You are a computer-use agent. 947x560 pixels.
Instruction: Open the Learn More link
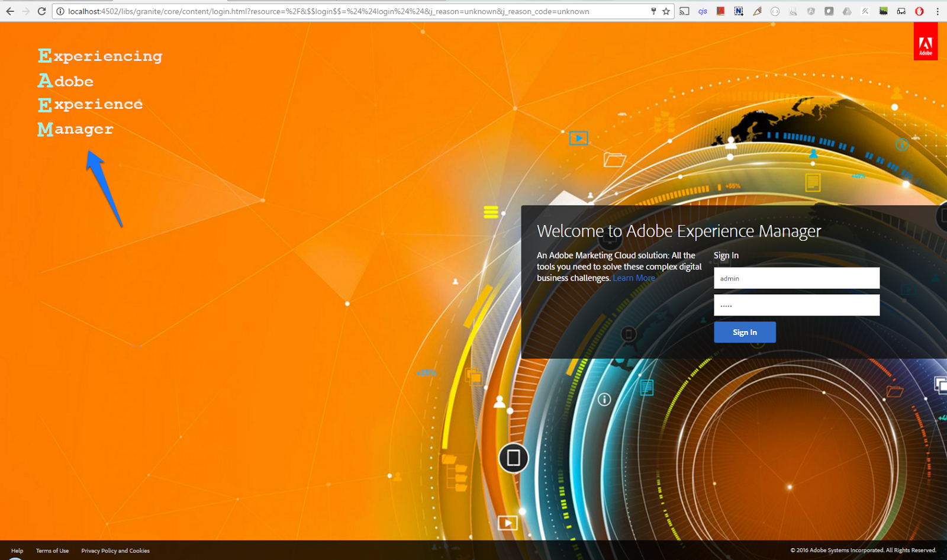pyautogui.click(x=633, y=278)
